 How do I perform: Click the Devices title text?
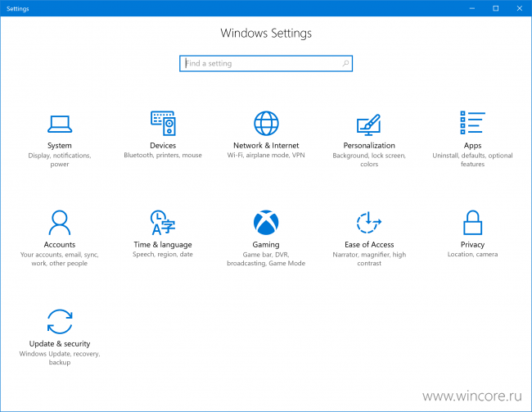point(163,145)
